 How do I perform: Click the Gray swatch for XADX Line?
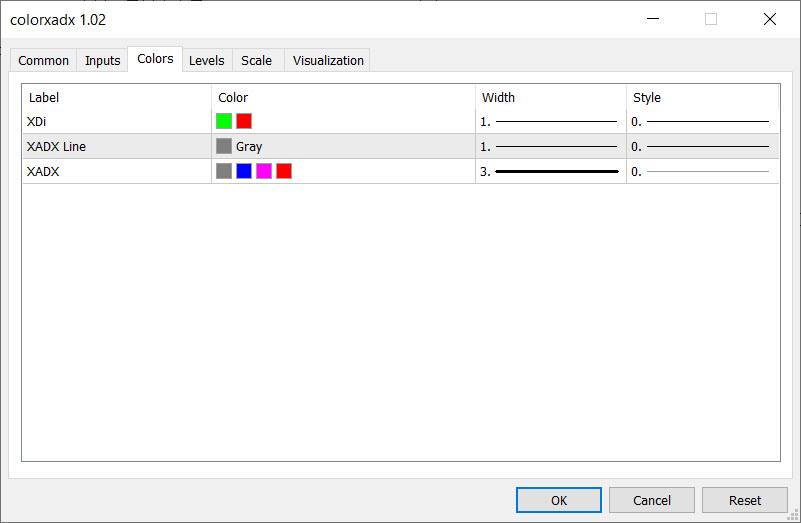[x=224, y=146]
